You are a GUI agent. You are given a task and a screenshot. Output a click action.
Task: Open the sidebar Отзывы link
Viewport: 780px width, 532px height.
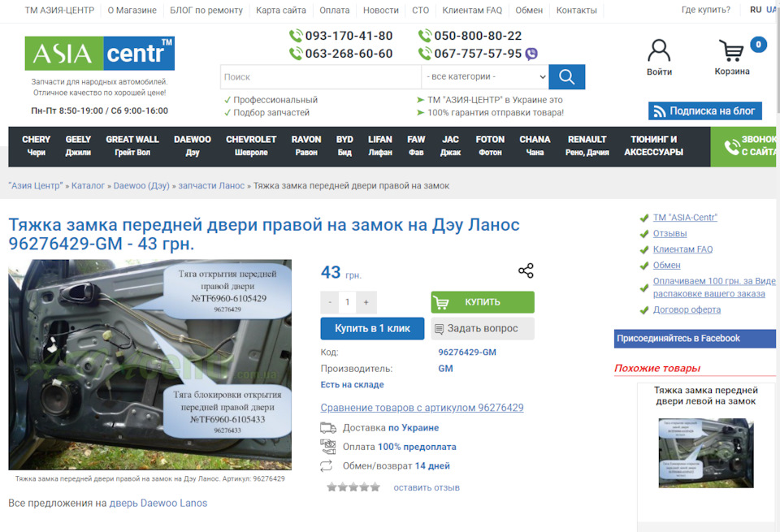tap(669, 233)
